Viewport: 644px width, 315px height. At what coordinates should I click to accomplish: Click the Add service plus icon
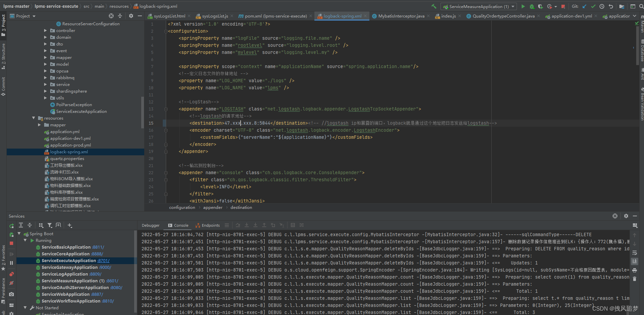coord(70,225)
